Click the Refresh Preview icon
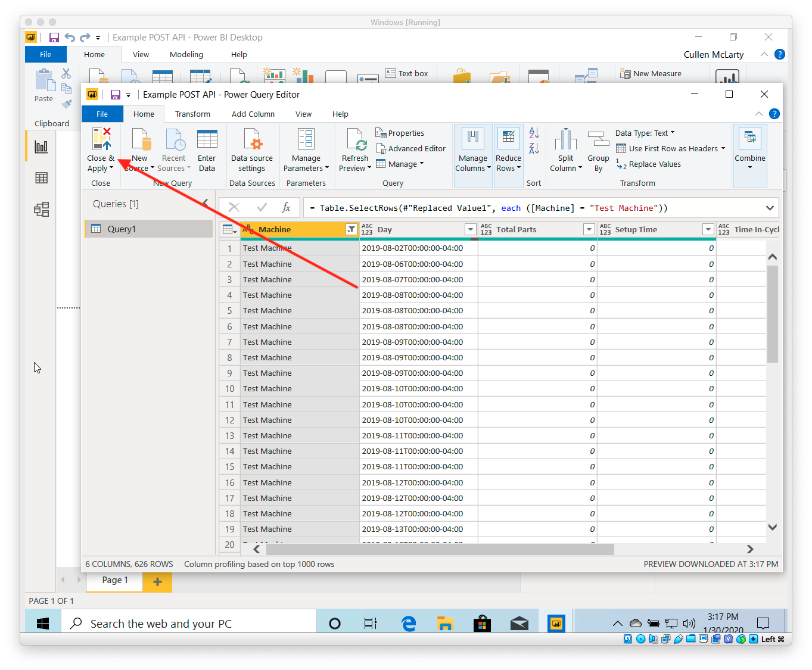This screenshot has height=670, width=812. (356, 139)
